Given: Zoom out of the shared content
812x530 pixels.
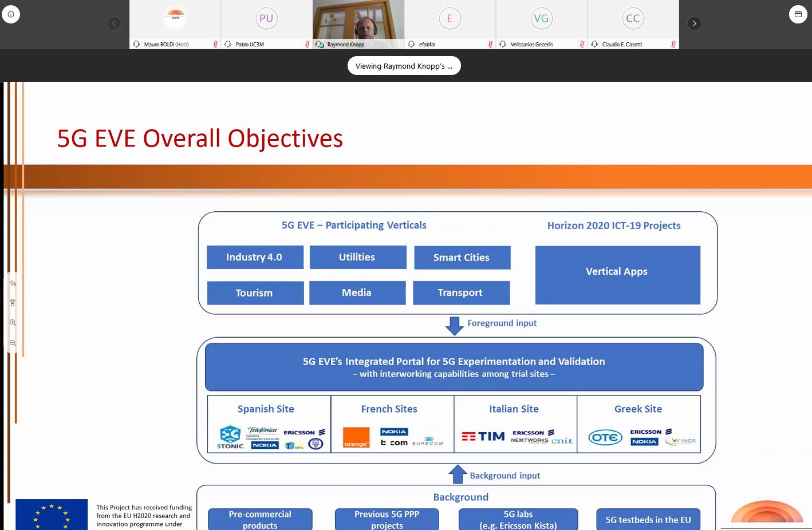Looking at the screenshot, I should (13, 343).
